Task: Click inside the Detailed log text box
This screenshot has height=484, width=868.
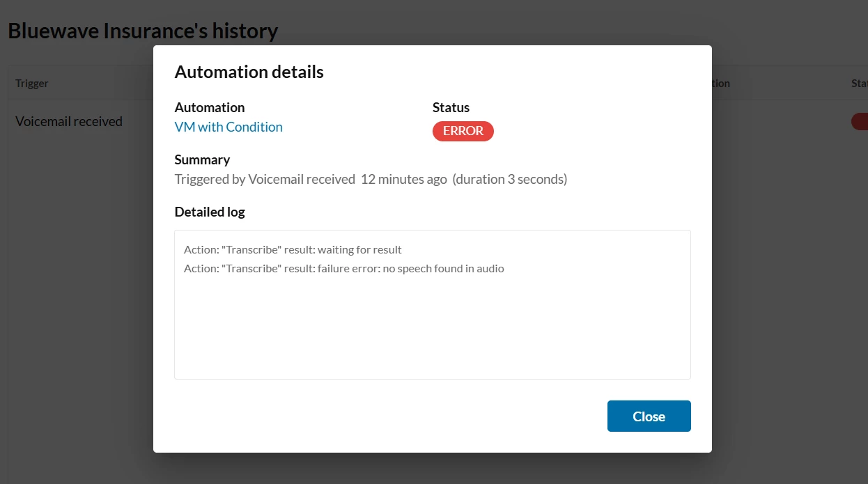Action: pos(432,327)
